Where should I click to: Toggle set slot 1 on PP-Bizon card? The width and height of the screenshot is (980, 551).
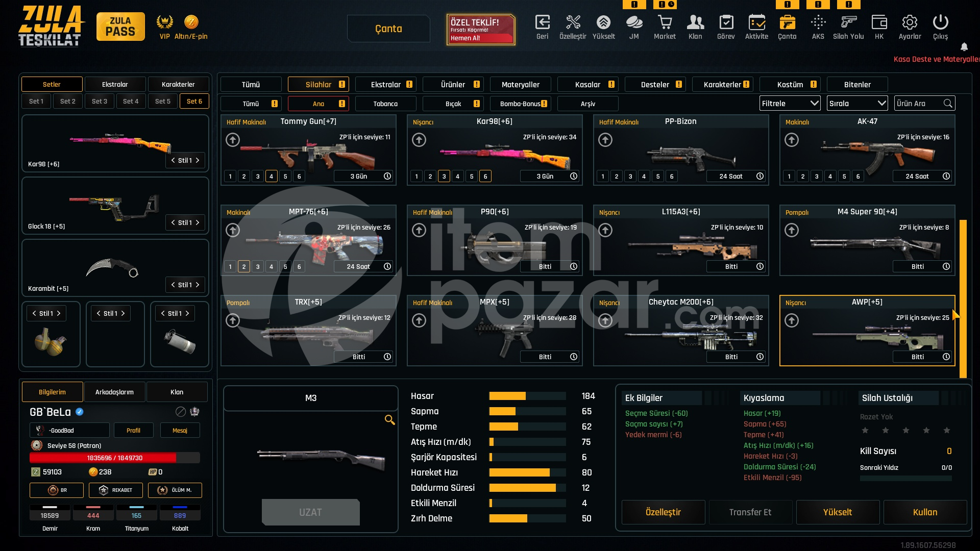click(603, 177)
